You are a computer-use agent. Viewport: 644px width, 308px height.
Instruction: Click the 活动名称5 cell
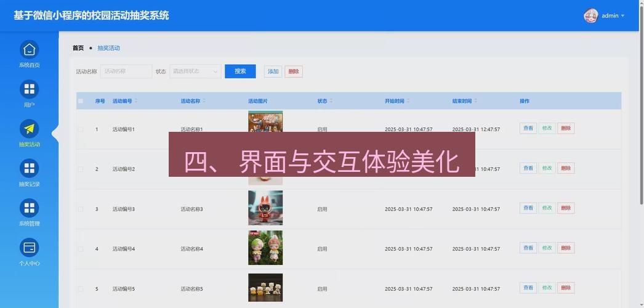pyautogui.click(x=192, y=289)
